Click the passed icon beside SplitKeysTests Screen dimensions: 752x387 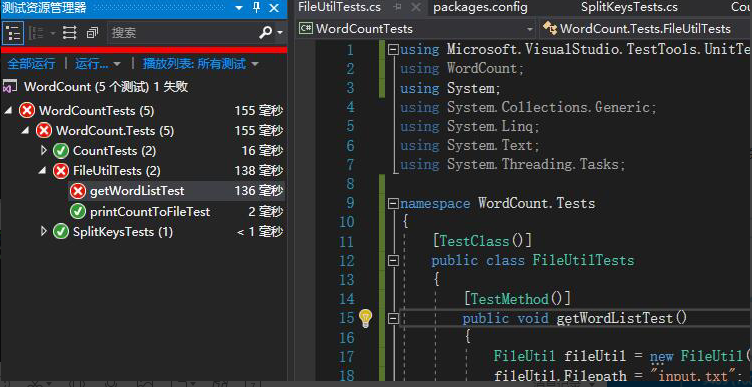pyautogui.click(x=61, y=232)
